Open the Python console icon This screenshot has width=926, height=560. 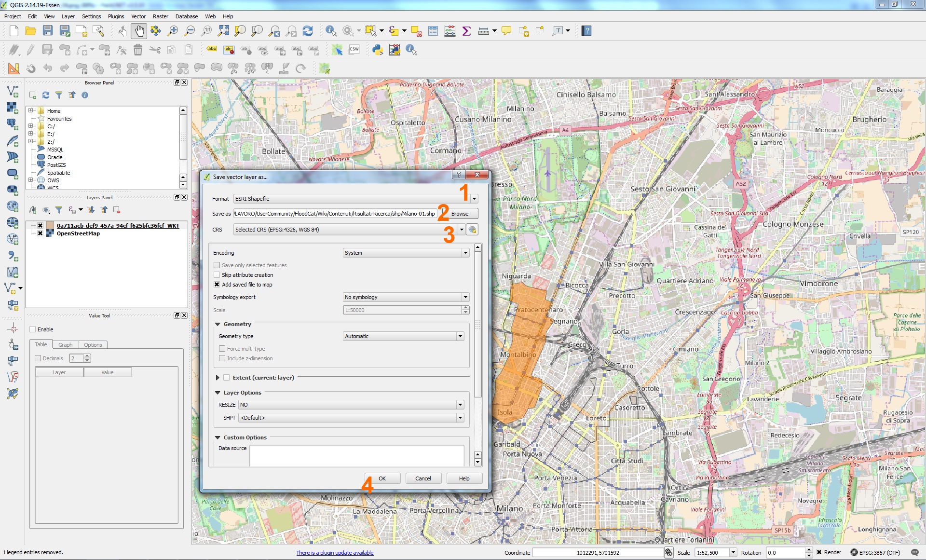click(x=378, y=50)
